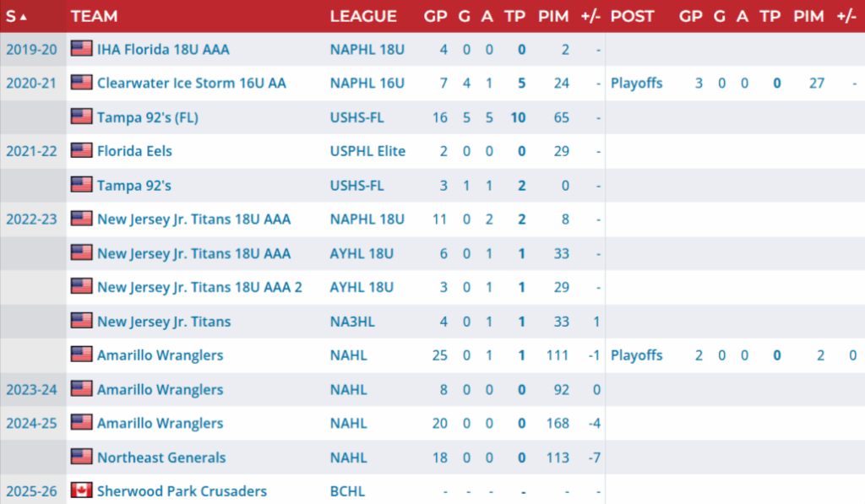
Task: Click the flag icon beside Northeast Generals
Action: click(x=82, y=457)
